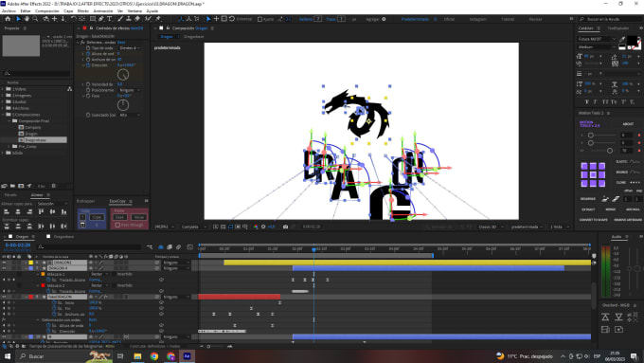Click the EXTRACT button in Motion Tools

point(588,209)
